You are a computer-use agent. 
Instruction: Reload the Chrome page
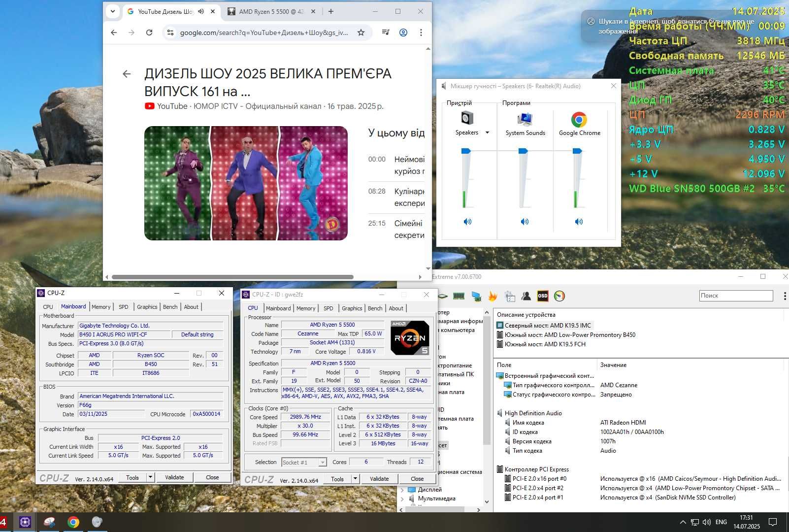149,33
